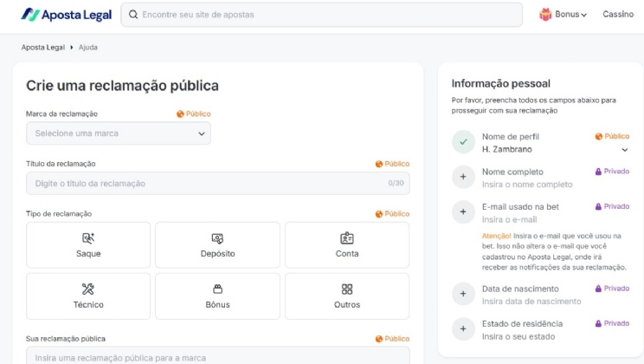Viewport: 644px width, 364px height.
Task: Choose Outros complaint type
Action: 346,296
